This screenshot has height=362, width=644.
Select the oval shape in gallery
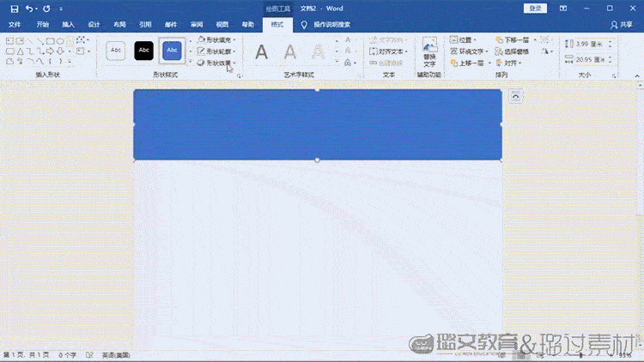(x=60, y=41)
